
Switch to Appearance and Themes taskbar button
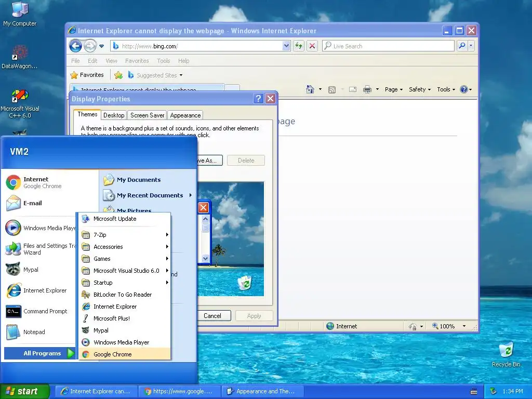tap(263, 391)
